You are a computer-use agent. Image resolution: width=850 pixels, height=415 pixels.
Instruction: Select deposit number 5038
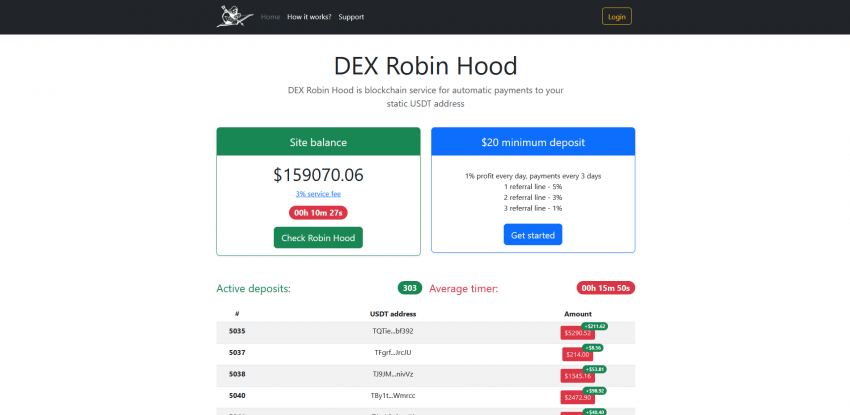(237, 374)
